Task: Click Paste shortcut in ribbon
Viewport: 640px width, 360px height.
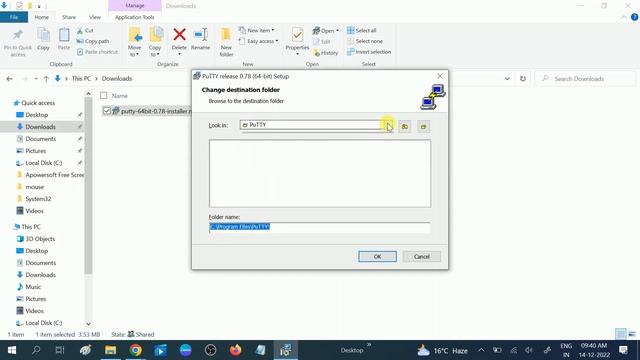Action: coord(97,52)
